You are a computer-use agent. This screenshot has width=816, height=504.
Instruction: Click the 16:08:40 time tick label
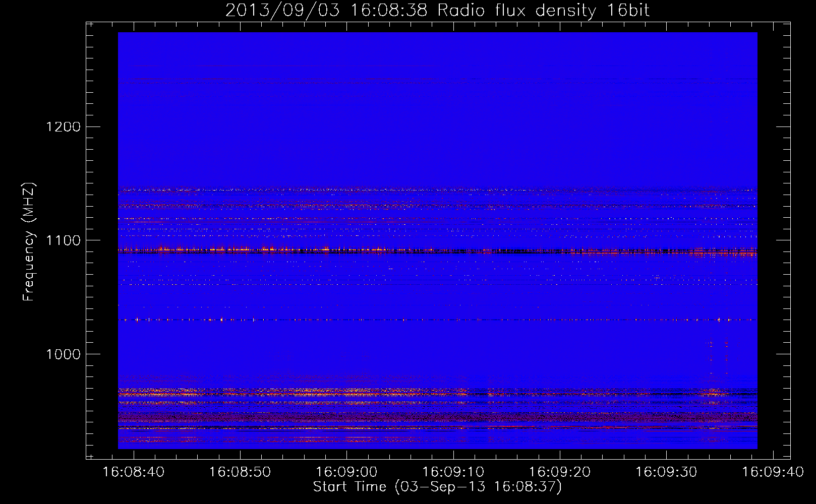(x=134, y=472)
